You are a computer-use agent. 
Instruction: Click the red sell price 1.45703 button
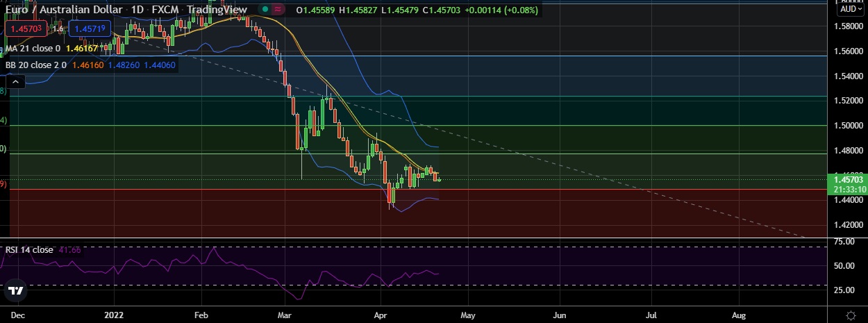26,28
